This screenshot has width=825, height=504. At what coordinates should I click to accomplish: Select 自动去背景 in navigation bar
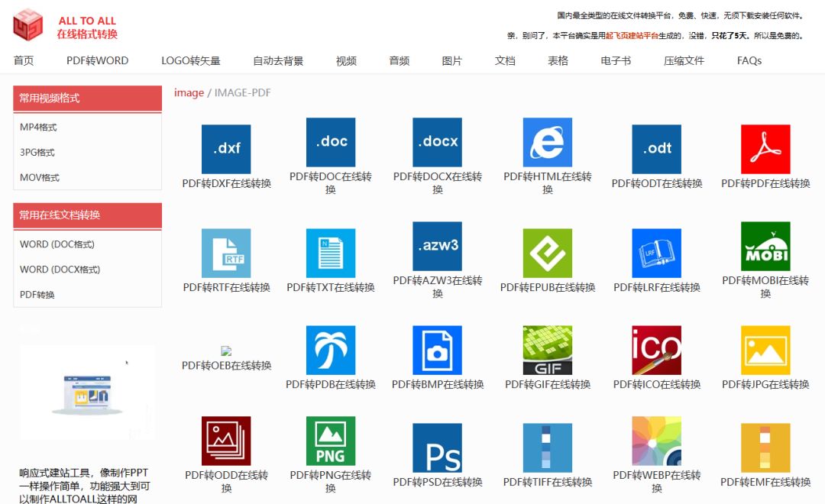(x=278, y=60)
